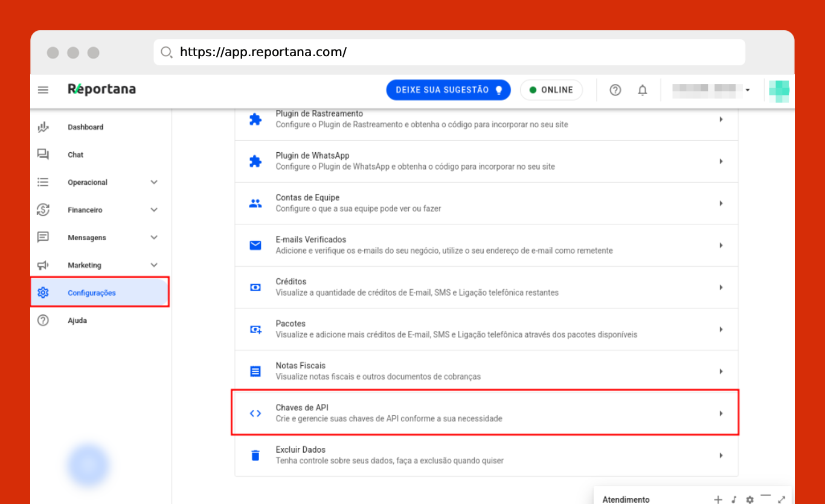Image resolution: width=825 pixels, height=504 pixels.
Task: Open the Contas de Equipe settings row
Action: click(486, 203)
